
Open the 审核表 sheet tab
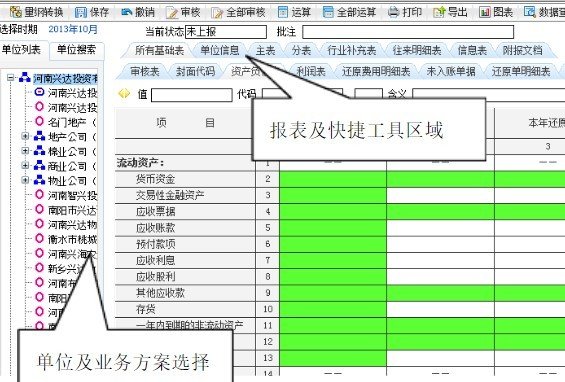pos(145,71)
